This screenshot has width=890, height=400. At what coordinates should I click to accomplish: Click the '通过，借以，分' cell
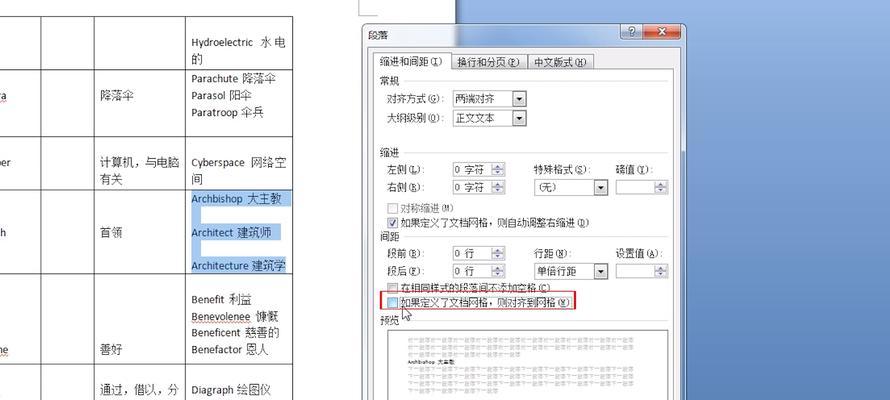pyautogui.click(x=140, y=382)
